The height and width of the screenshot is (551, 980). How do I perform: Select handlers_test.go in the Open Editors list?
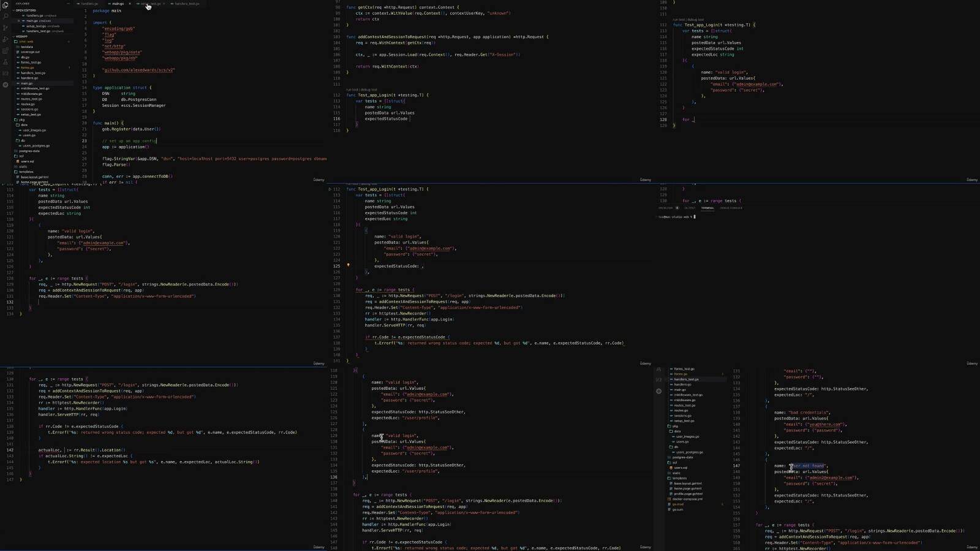click(x=42, y=31)
